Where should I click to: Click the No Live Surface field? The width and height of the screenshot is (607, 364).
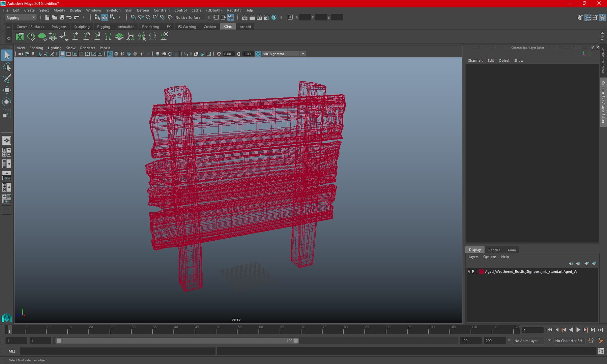tap(189, 18)
